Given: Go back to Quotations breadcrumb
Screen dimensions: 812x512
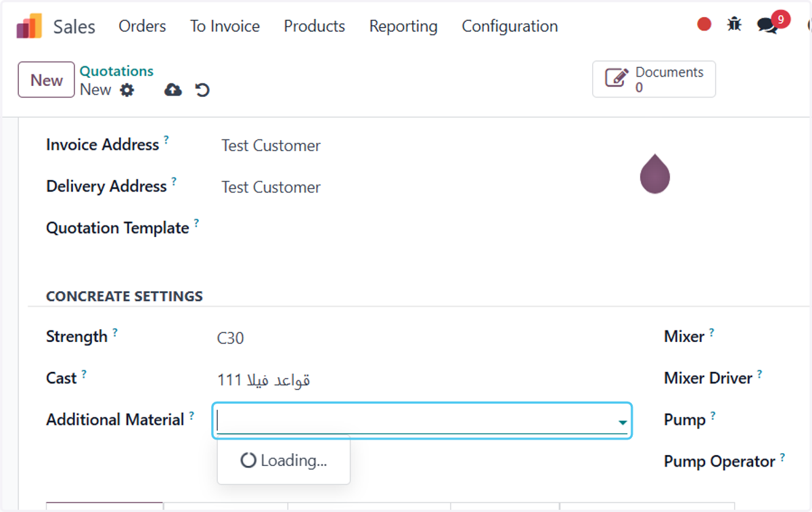Looking at the screenshot, I should (x=116, y=71).
